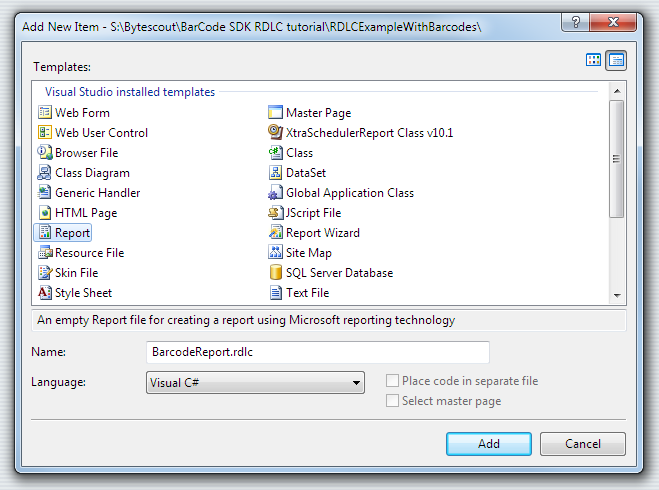This screenshot has width=659, height=490.
Task: Click the Class Diagram label
Action: [x=92, y=173]
